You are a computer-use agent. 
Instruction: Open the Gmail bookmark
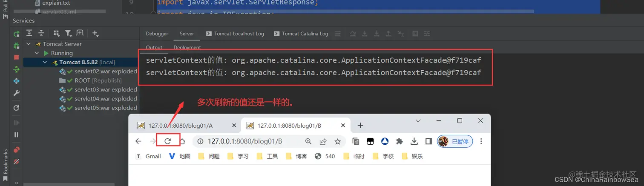click(148, 156)
